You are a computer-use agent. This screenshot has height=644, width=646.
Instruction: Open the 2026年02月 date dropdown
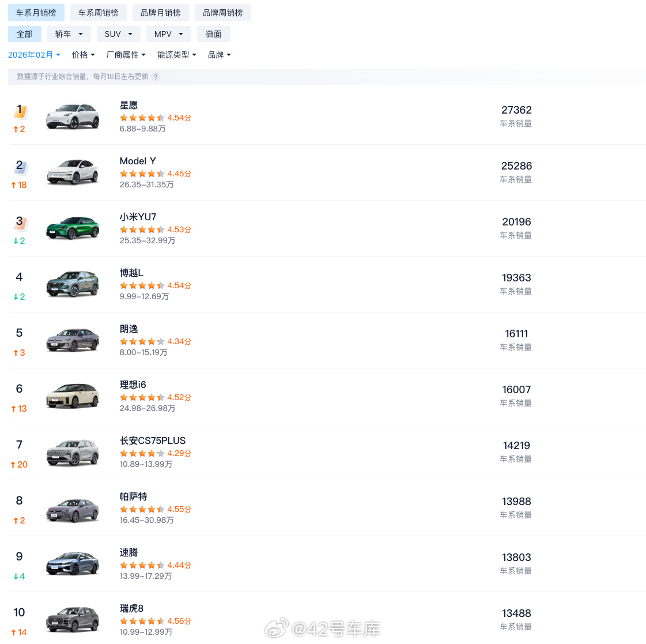(34, 55)
